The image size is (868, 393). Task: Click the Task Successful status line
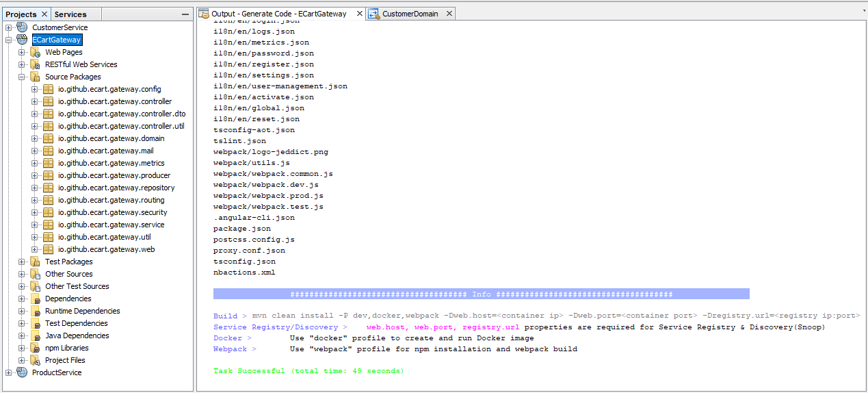308,371
